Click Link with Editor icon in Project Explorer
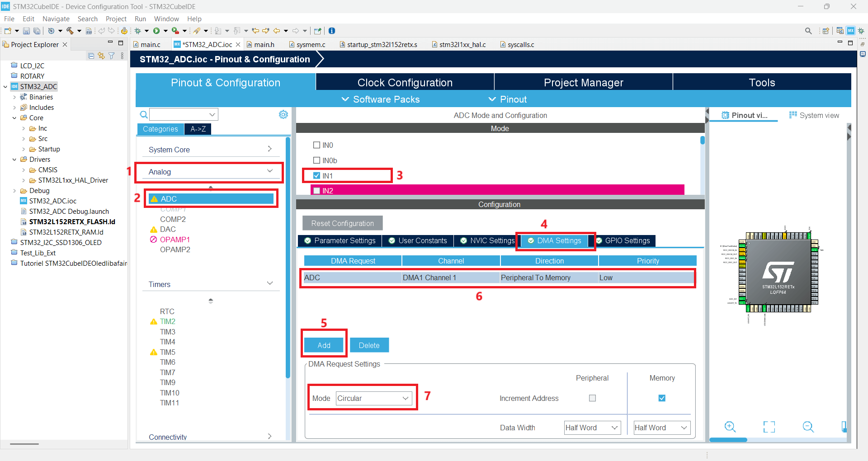Image resolution: width=868 pixels, height=461 pixels. tap(101, 56)
